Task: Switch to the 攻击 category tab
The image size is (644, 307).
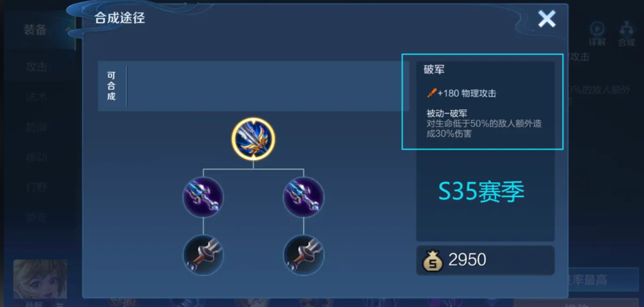Action: [x=36, y=67]
